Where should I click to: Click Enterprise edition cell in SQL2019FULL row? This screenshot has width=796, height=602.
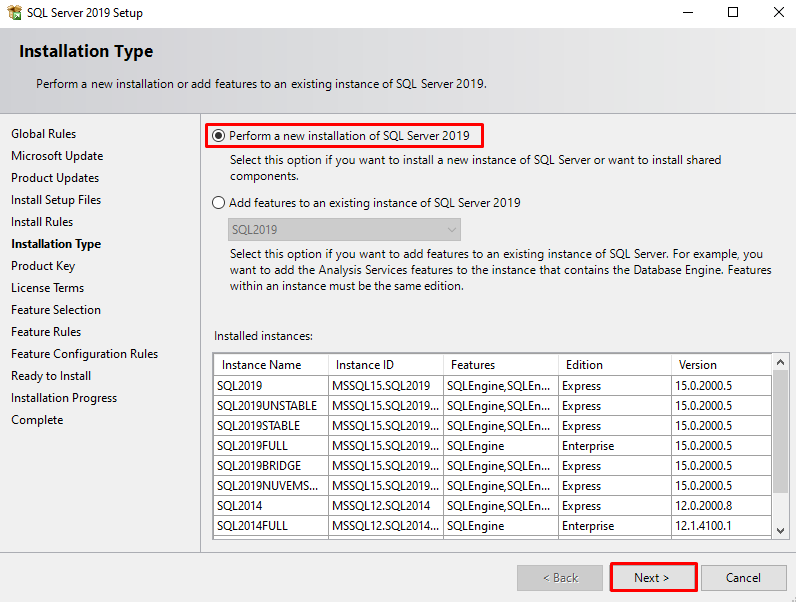coord(615,446)
